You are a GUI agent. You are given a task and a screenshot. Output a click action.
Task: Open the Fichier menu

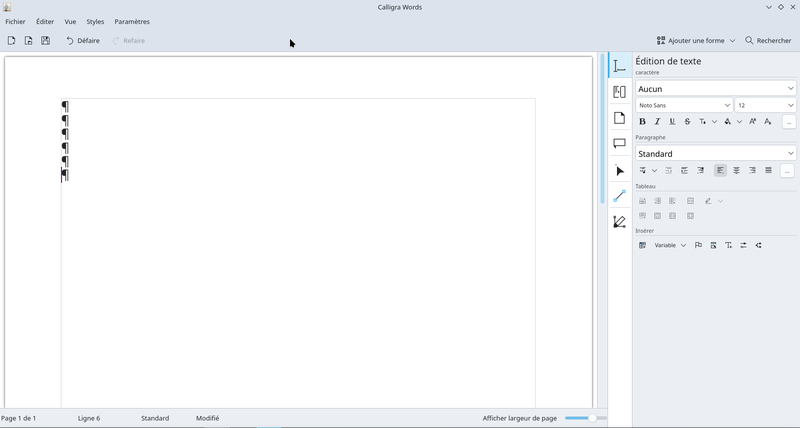click(15, 21)
